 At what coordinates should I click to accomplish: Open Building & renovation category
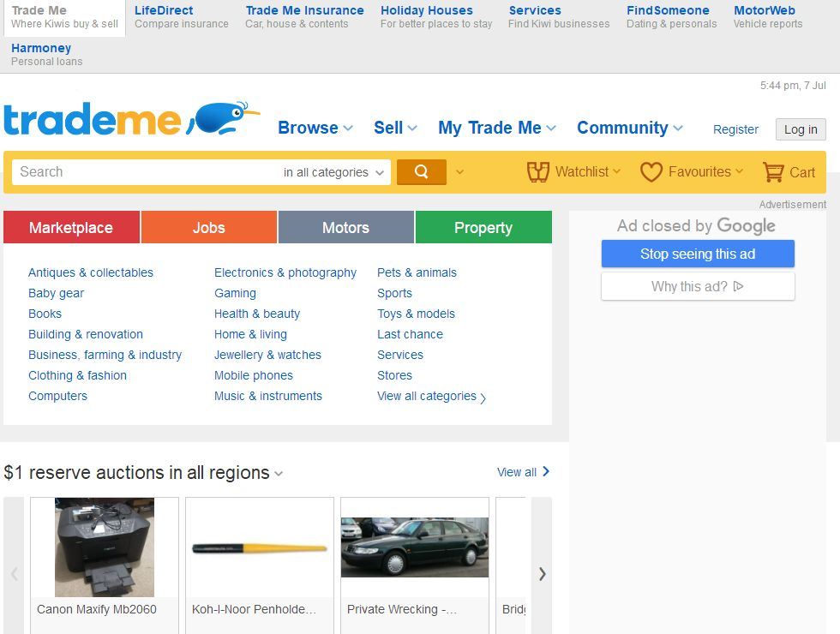point(86,335)
